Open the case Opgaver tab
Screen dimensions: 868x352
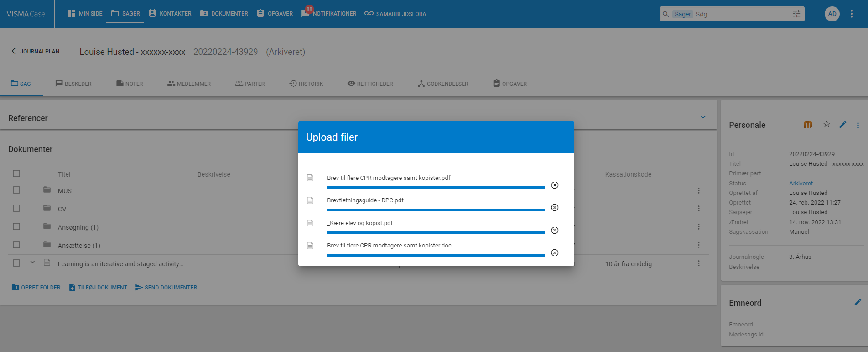[509, 84]
